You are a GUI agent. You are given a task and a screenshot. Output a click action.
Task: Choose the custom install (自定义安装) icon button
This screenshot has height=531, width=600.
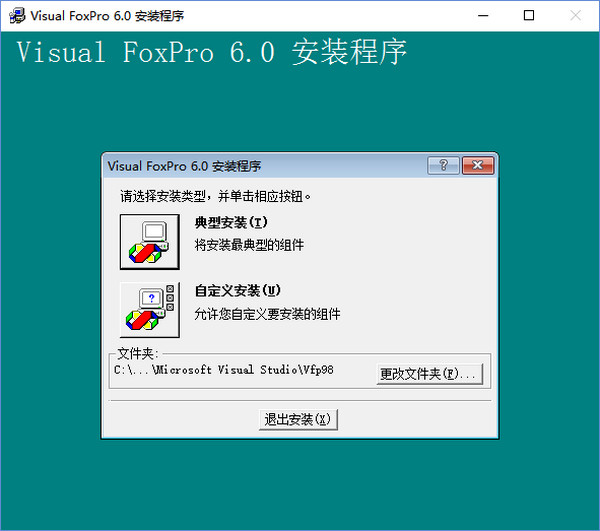click(x=150, y=310)
